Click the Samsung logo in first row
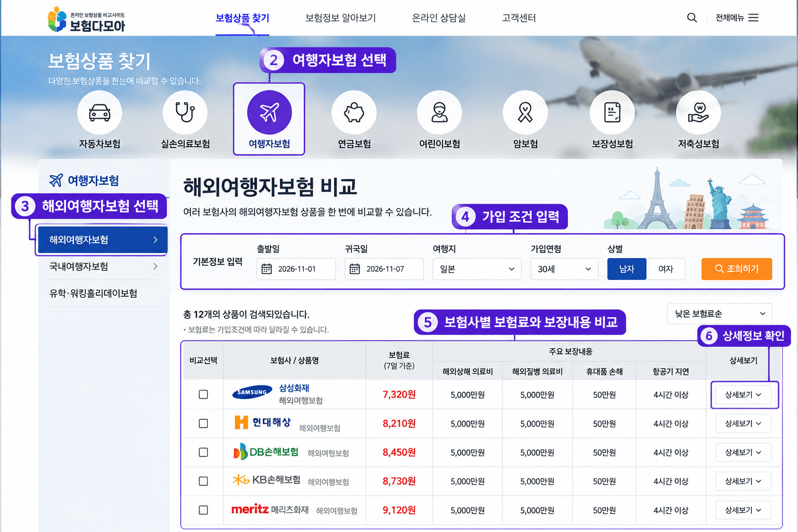The height and width of the screenshot is (532, 798). 252,393
